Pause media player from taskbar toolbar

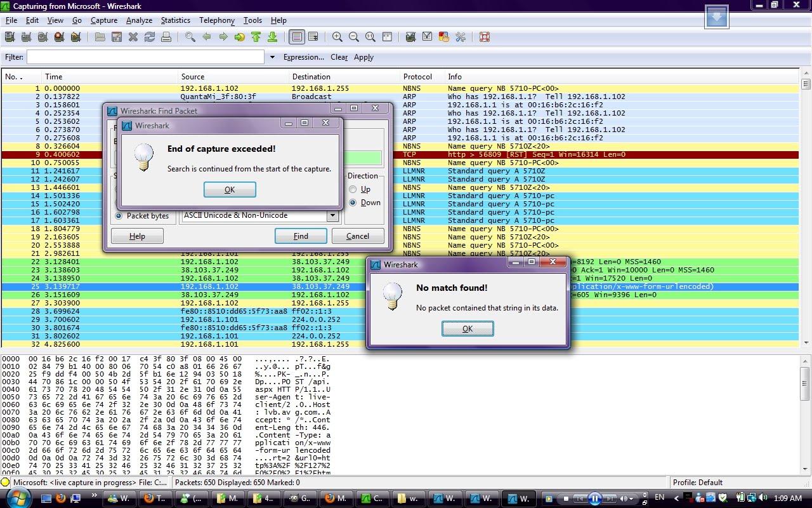(x=594, y=498)
